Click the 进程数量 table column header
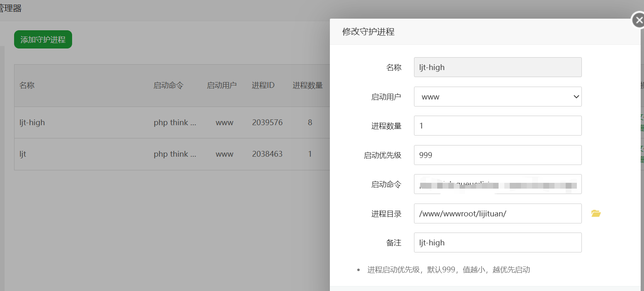The height and width of the screenshot is (291, 644). click(307, 85)
